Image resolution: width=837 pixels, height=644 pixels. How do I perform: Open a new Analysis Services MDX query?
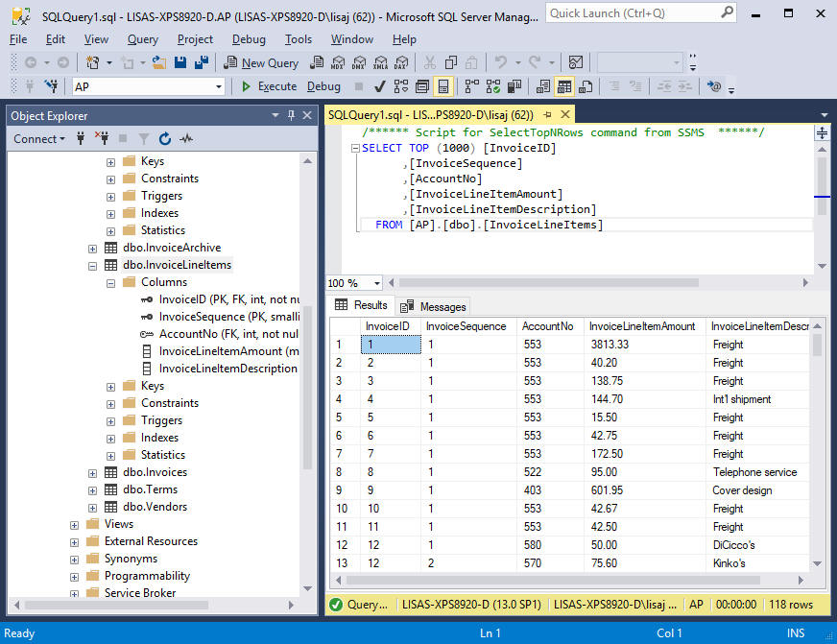tap(338, 60)
